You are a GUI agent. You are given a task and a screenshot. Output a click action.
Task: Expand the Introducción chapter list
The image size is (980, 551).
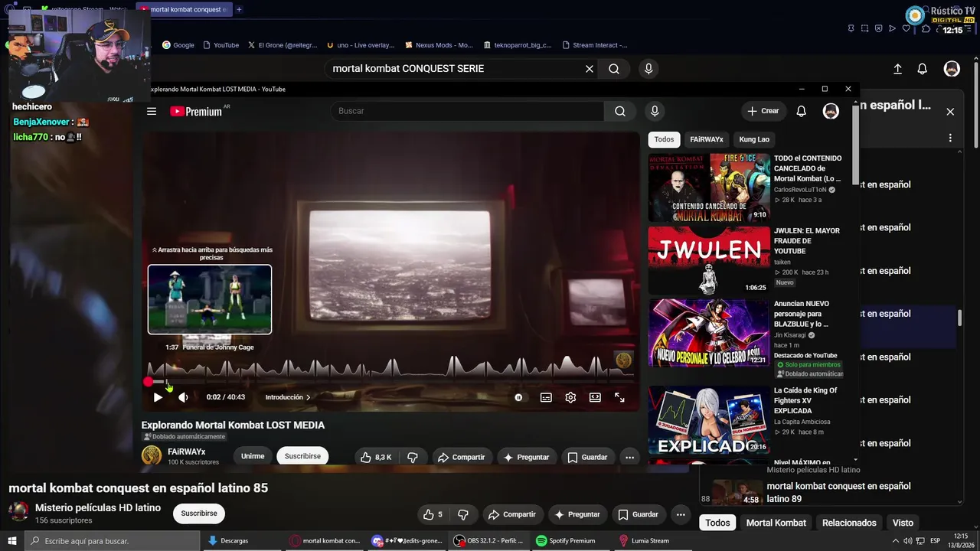point(288,397)
